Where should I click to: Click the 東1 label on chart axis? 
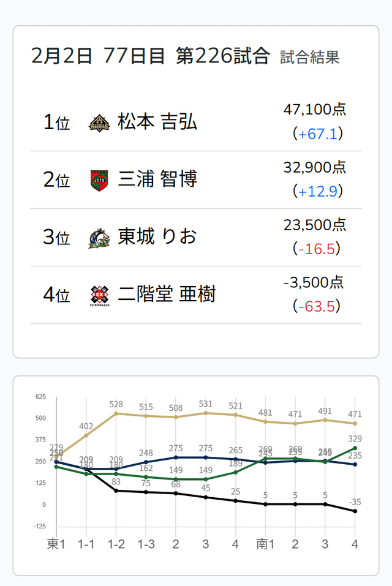pos(56,544)
